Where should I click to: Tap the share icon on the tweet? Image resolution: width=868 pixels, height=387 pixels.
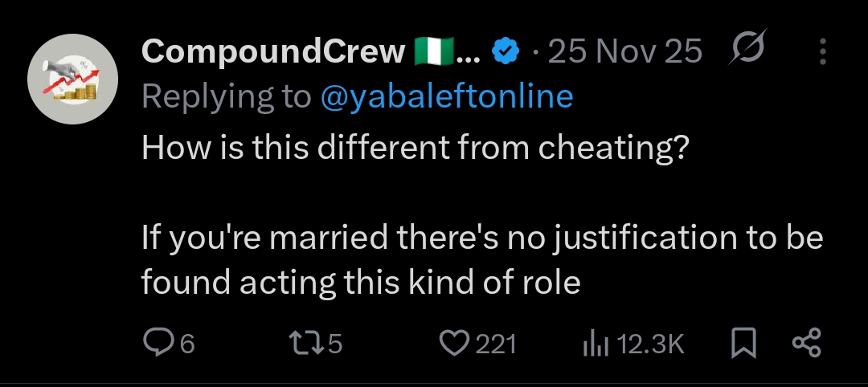point(806,344)
